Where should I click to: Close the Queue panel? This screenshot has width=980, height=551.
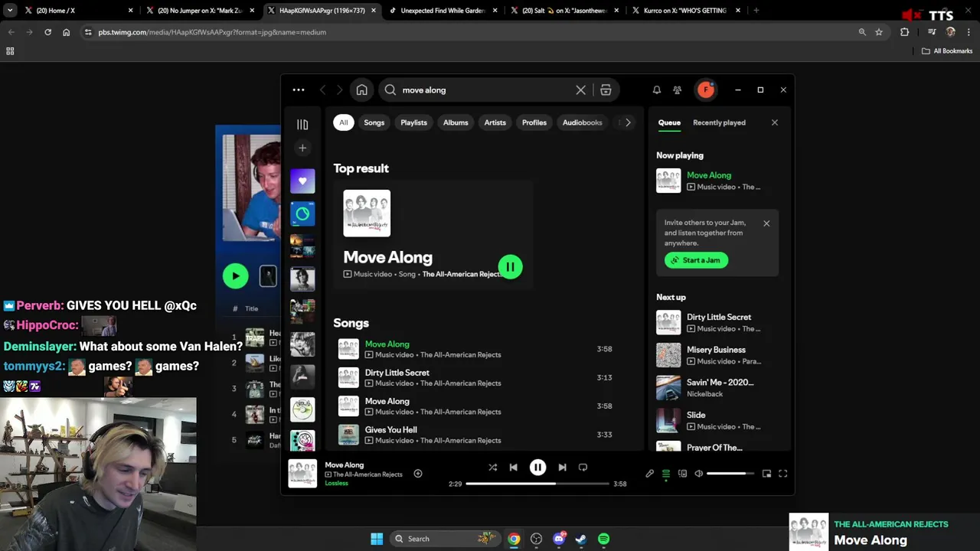[775, 122]
